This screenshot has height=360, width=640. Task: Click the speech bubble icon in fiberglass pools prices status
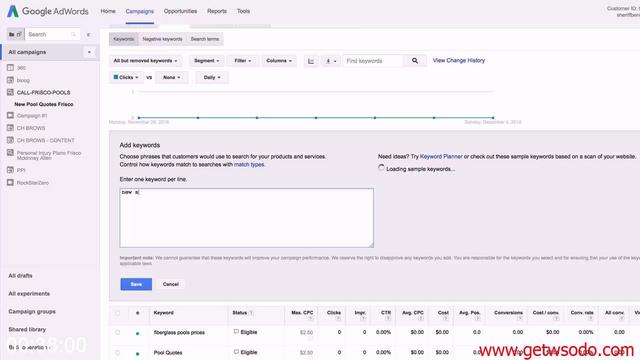coord(236,332)
